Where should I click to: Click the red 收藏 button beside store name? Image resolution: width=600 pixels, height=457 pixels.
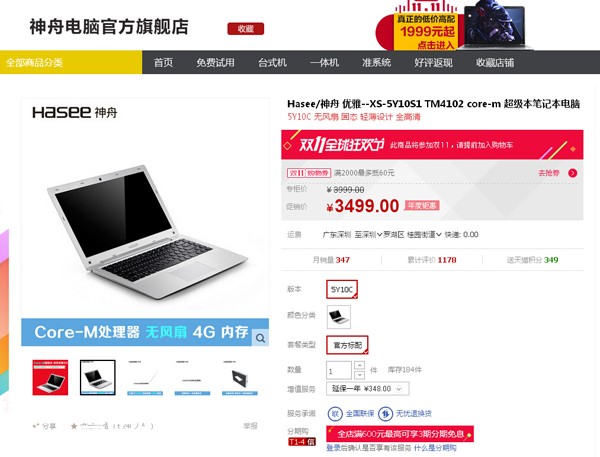245,29
